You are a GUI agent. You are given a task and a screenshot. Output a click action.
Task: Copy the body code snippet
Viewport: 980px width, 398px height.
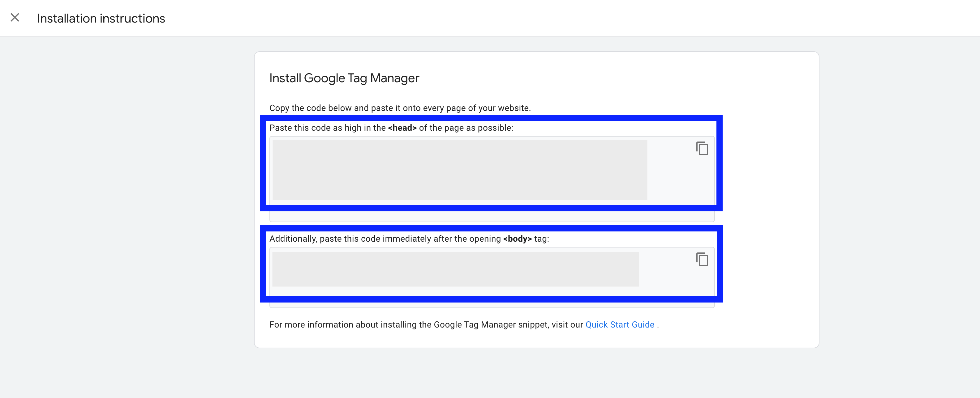(702, 259)
